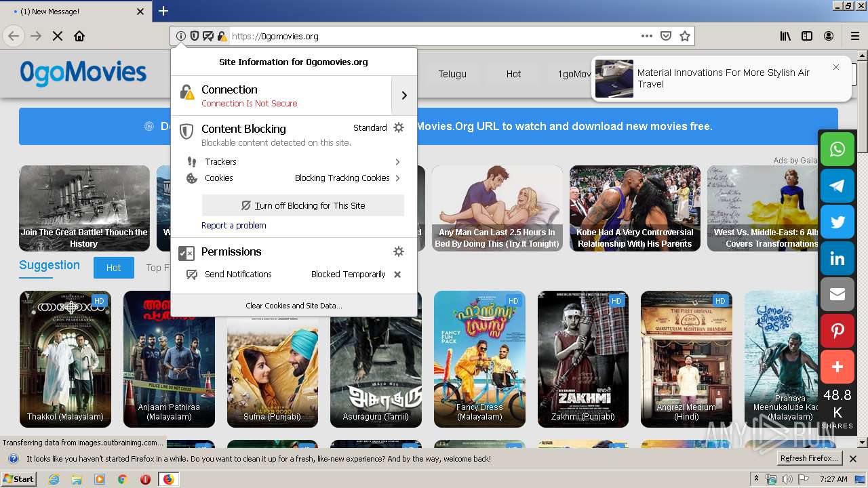Click the content blocking shield icon in URL bar
The image size is (868, 488).
coord(195,36)
